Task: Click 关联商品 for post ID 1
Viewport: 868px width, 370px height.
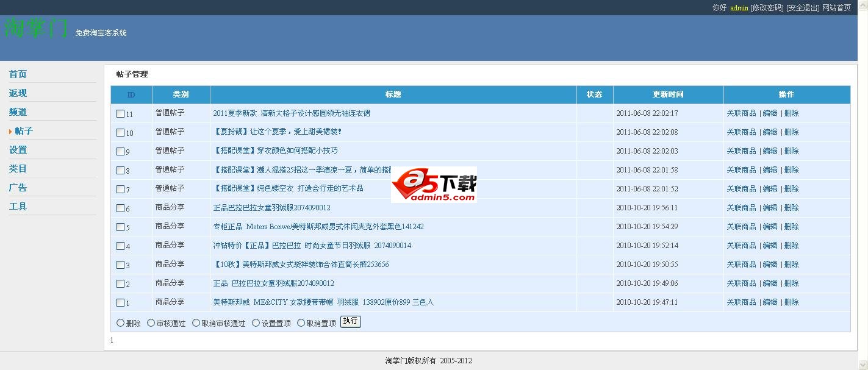Action: coord(741,302)
